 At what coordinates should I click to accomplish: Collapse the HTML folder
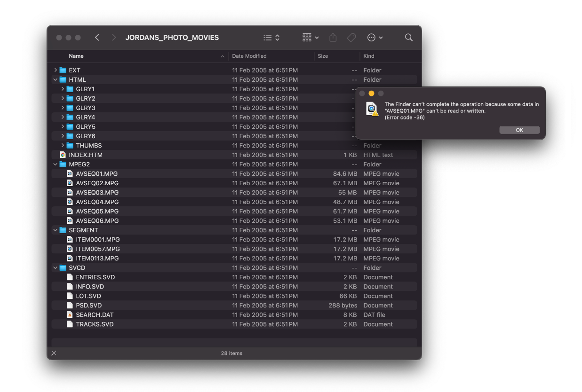tap(55, 79)
